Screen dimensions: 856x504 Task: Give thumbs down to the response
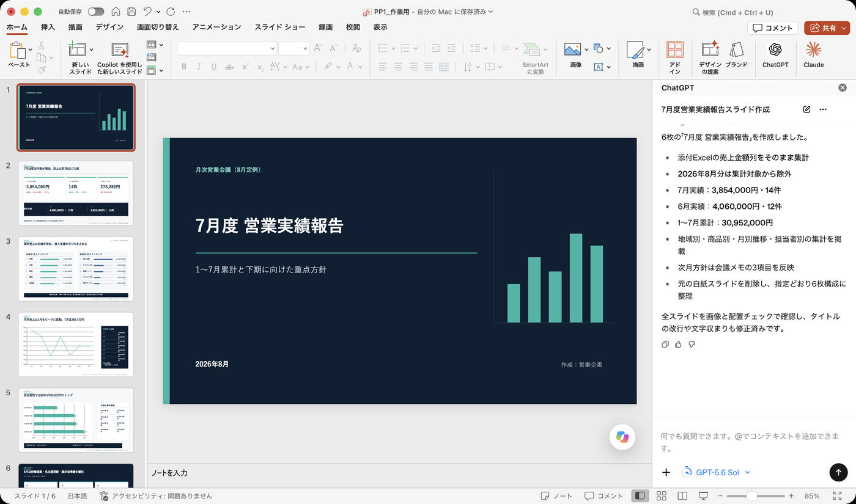pyautogui.click(x=692, y=345)
